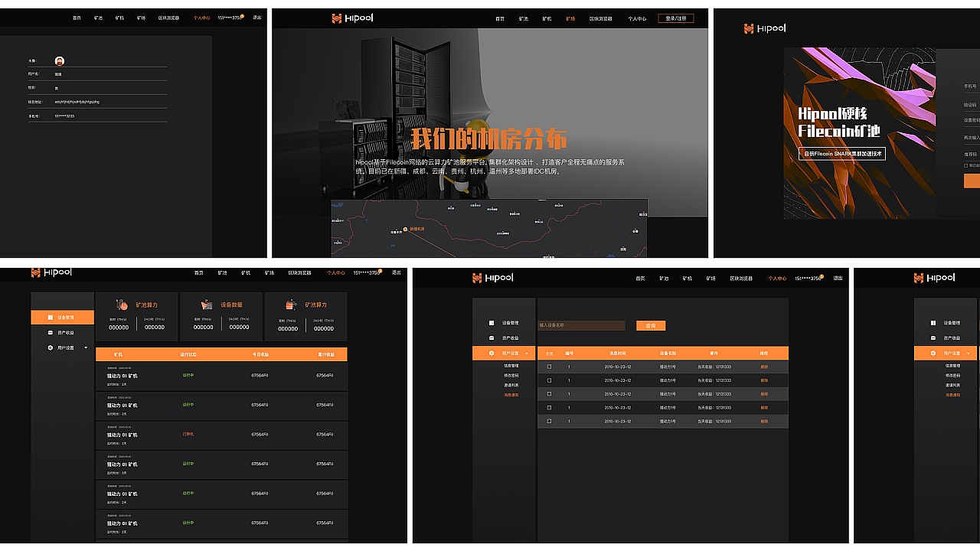Image resolution: width=980 pixels, height=551 pixels.
Task: Open 消息通知 submenu item on the message page
Action: [511, 395]
